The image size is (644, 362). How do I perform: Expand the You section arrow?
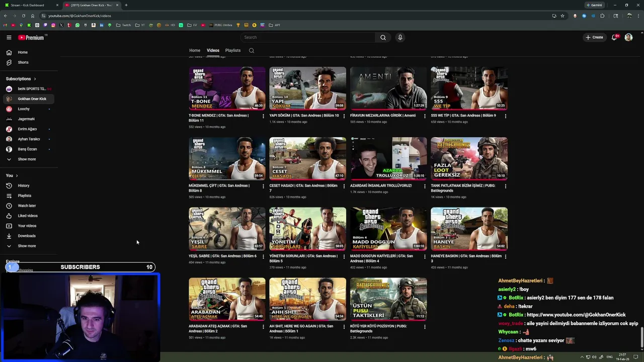[x=17, y=175]
